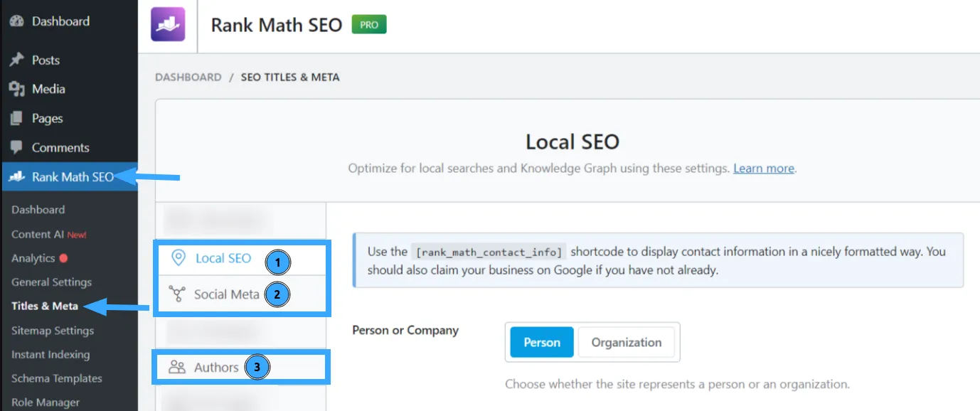Click the Local SEO map pin icon

coord(179,258)
